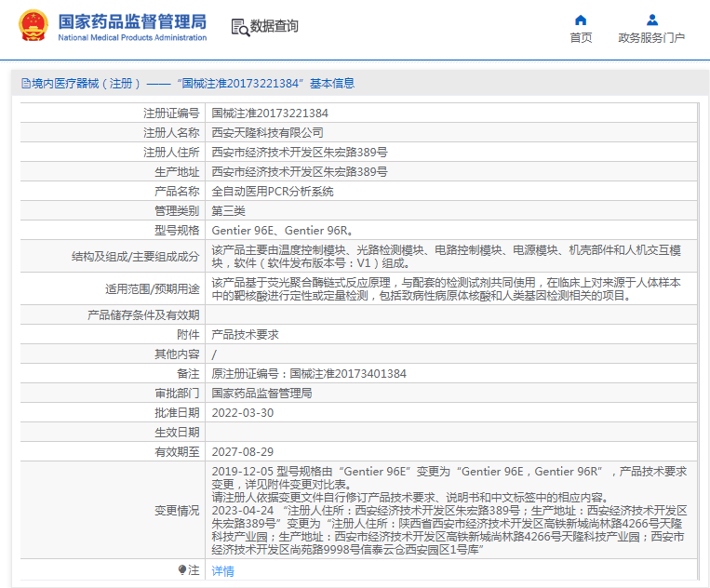The height and width of the screenshot is (588, 710).
Task: Click the 结构及组成 description text
Action: coord(446,256)
